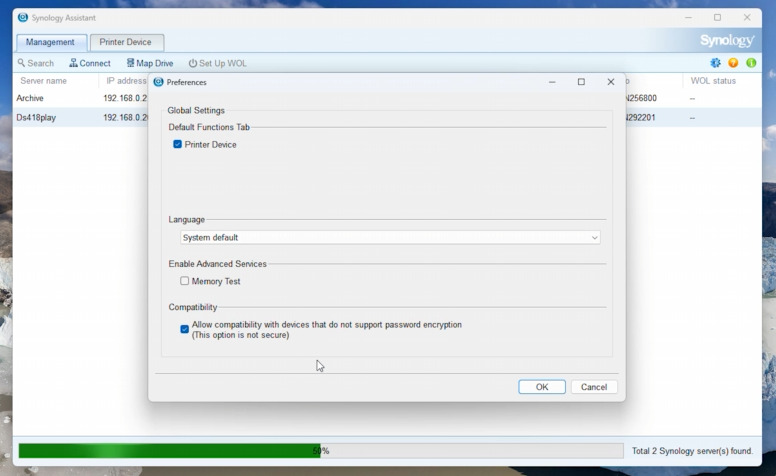This screenshot has height=476, width=776.
Task: Uncheck allow compatibility without password encryption
Action: pyautogui.click(x=185, y=329)
